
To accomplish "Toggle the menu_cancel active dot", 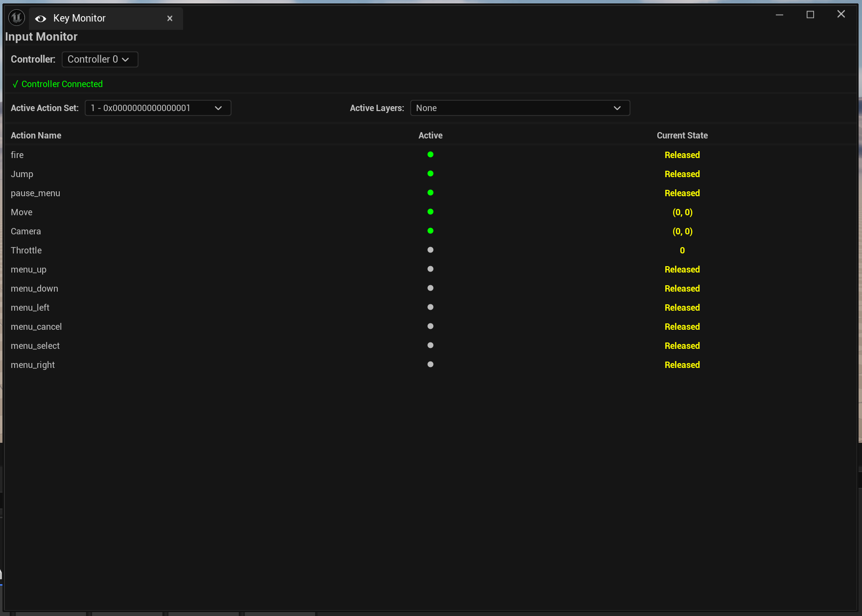I will [x=430, y=326].
